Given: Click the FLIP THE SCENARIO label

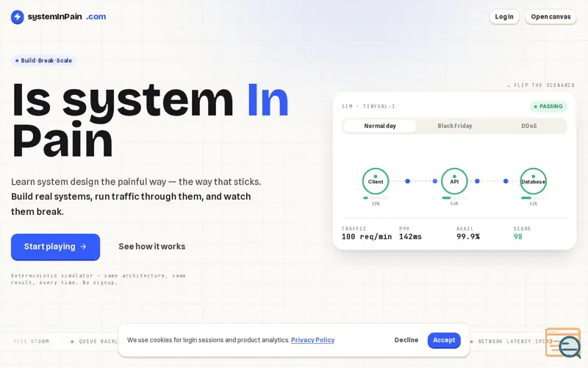Looking at the screenshot, I should pos(541,85).
